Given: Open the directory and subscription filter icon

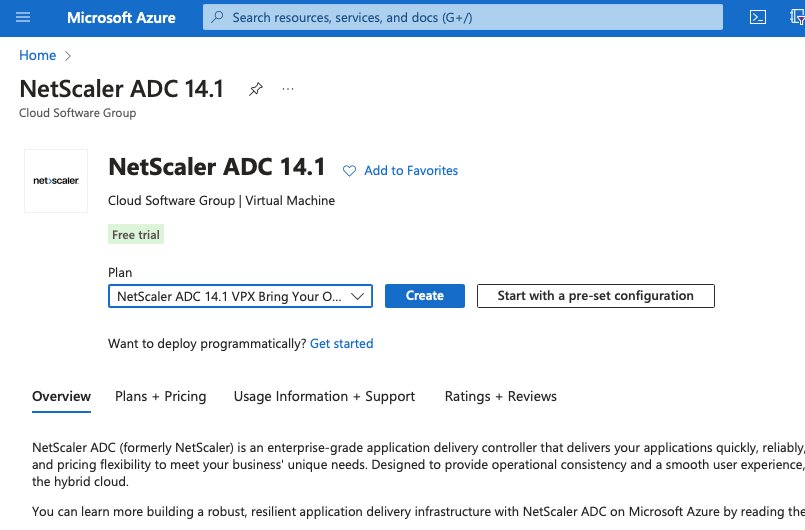Looking at the screenshot, I should click(797, 17).
